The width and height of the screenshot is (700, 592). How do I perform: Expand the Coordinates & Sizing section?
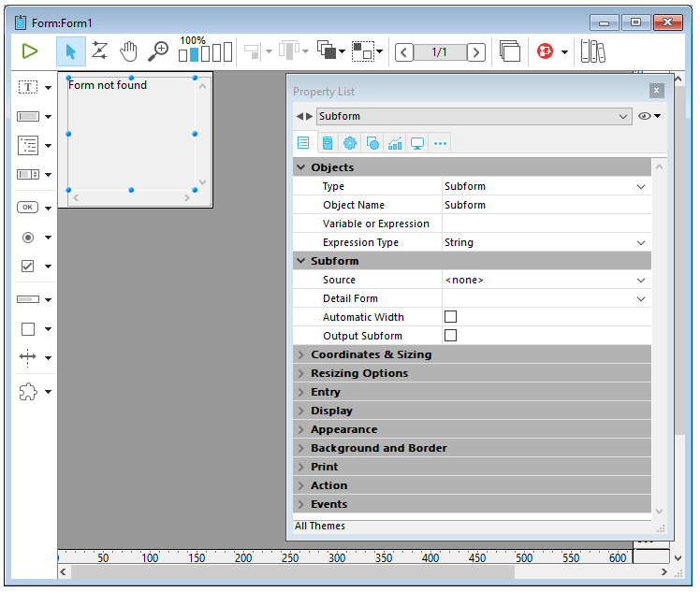click(x=371, y=354)
